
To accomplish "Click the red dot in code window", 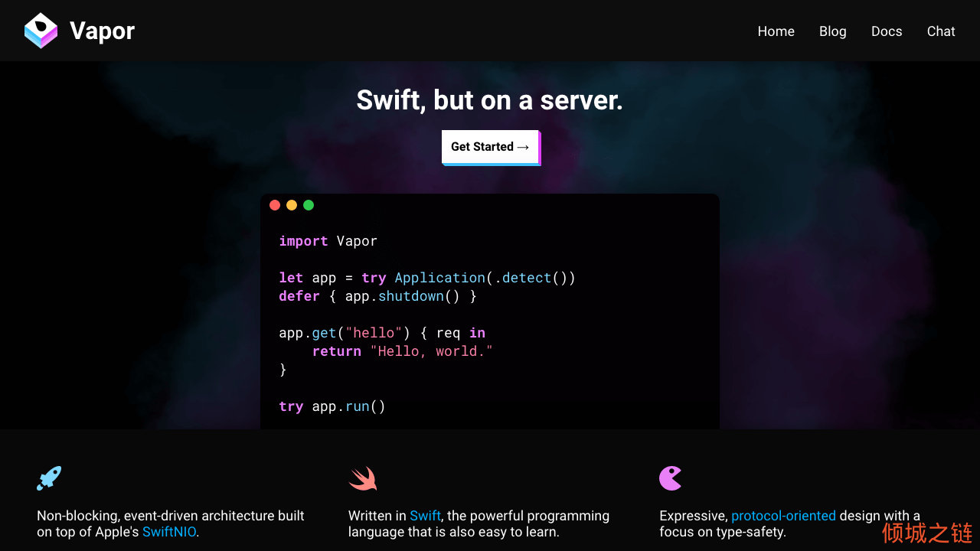I will pos(275,205).
